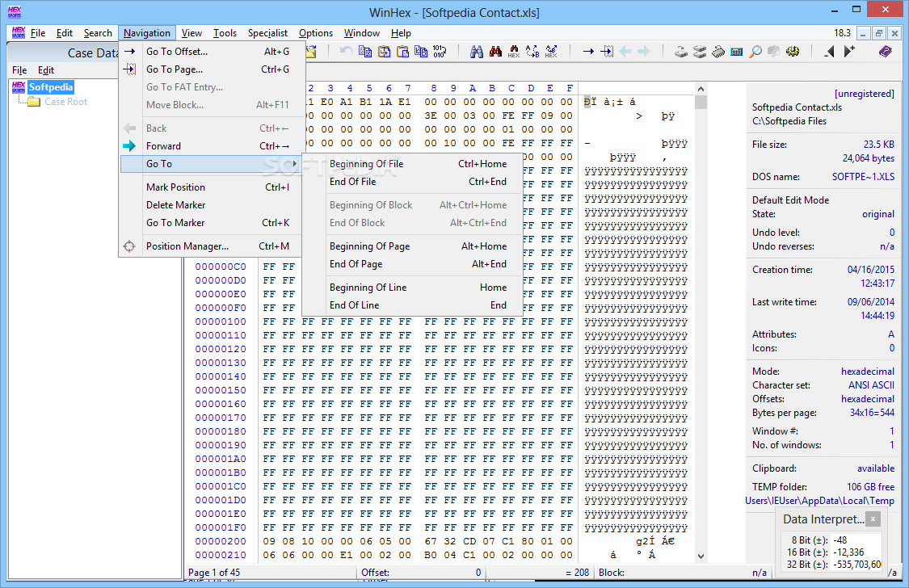The image size is (909, 588).
Task: Click the hex view scrollbar thumb
Action: pos(701,102)
